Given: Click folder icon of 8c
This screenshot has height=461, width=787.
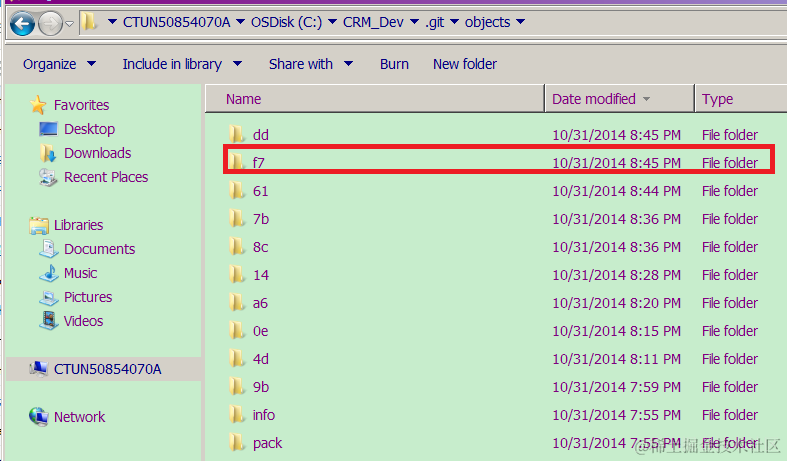Looking at the screenshot, I should [x=236, y=247].
